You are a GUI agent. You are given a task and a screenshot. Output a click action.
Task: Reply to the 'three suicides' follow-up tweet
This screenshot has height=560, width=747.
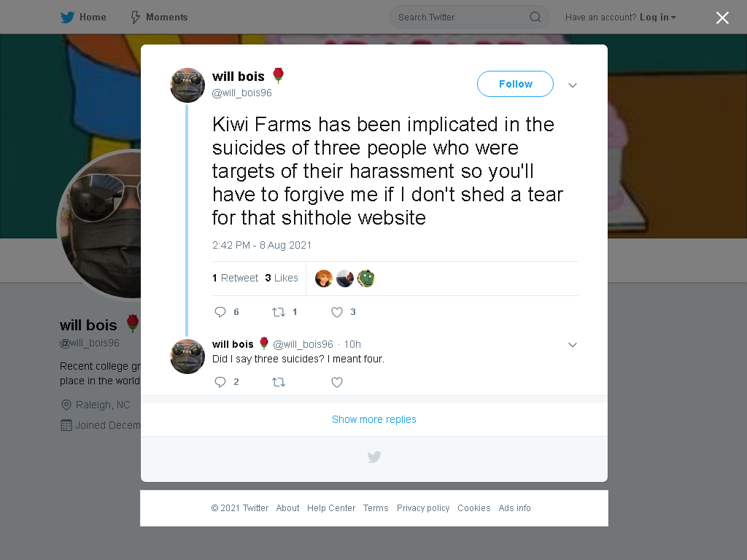tap(220, 382)
